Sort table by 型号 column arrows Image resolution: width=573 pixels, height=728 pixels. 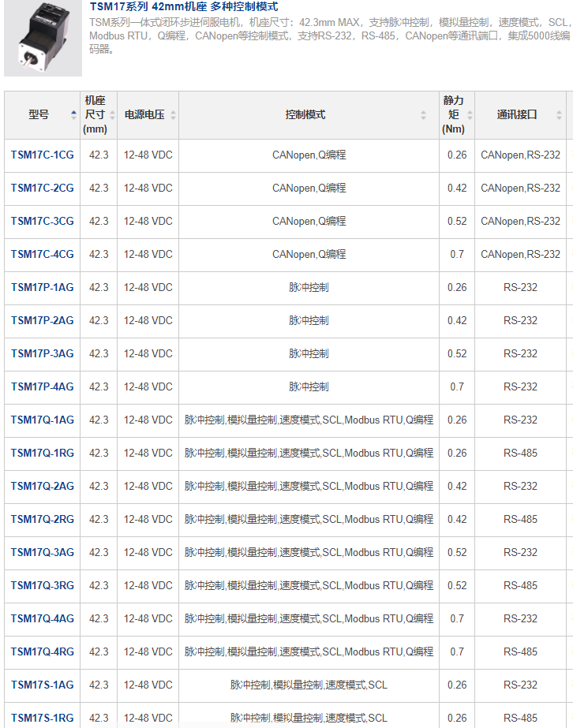[x=73, y=114]
